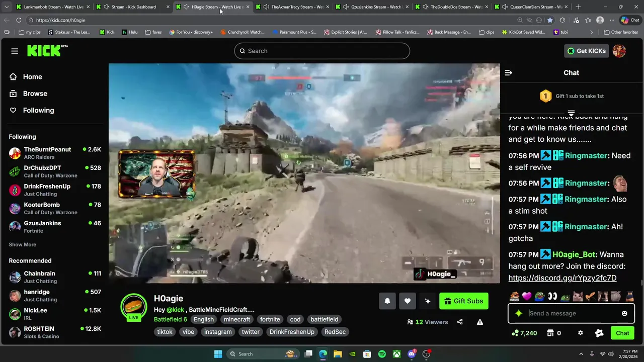Screen dimensions: 644x362
Task: Expand Show More in Following list
Action: point(23,244)
